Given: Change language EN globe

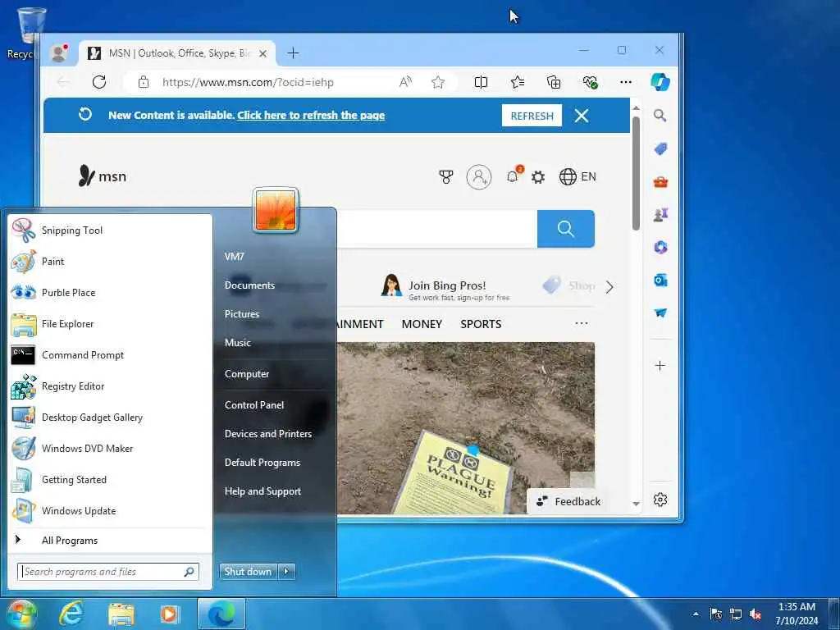Looking at the screenshot, I should click(577, 177).
